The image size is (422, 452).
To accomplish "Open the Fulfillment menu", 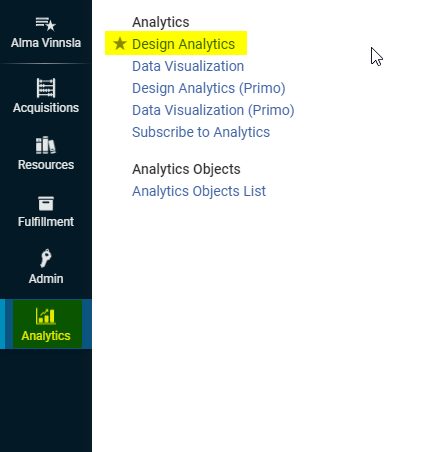I will pyautogui.click(x=46, y=211).
